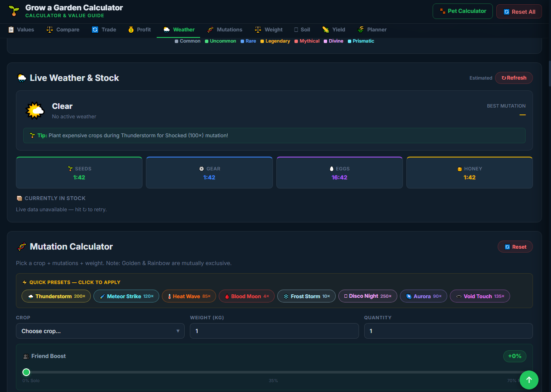551x392 pixels.
Task: Click the Estimated status label
Action: (481, 78)
